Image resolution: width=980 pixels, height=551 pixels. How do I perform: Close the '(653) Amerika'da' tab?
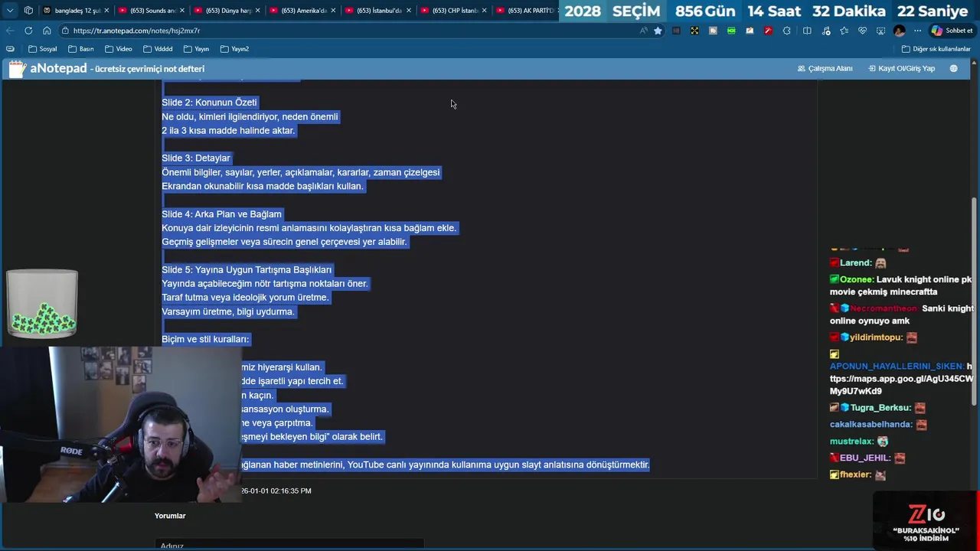pyautogui.click(x=333, y=11)
